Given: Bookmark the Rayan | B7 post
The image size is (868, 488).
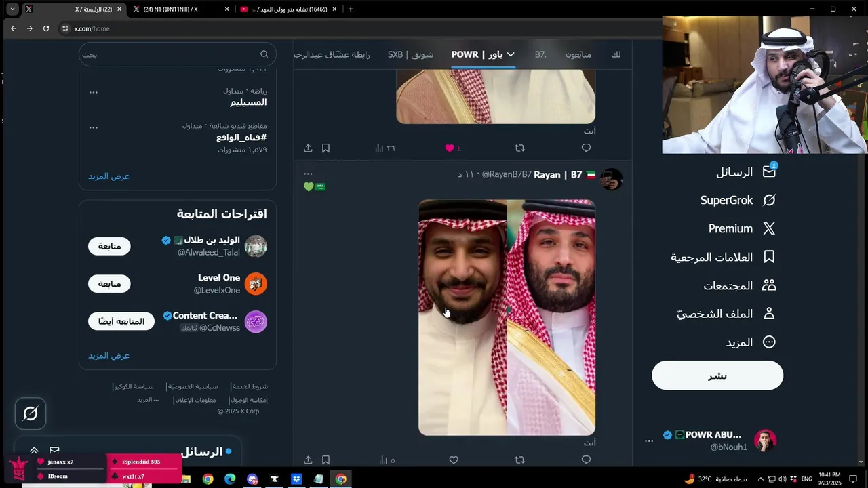Looking at the screenshot, I should (x=325, y=460).
